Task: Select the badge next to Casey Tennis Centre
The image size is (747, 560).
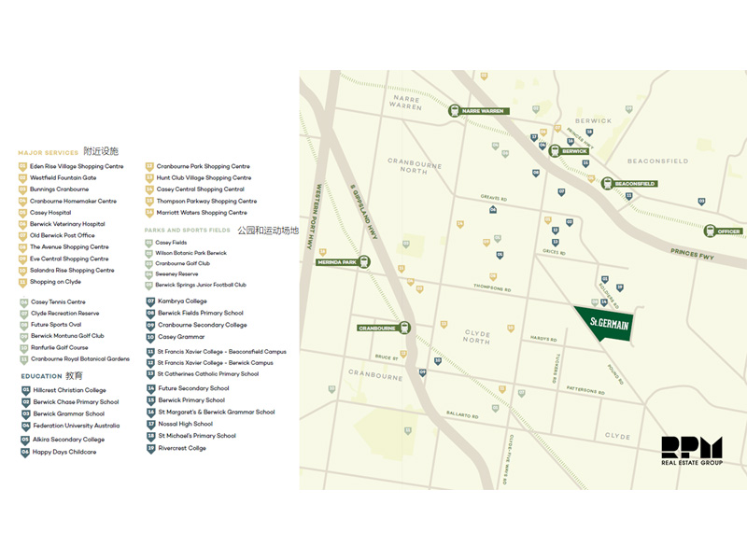Action: point(24,302)
